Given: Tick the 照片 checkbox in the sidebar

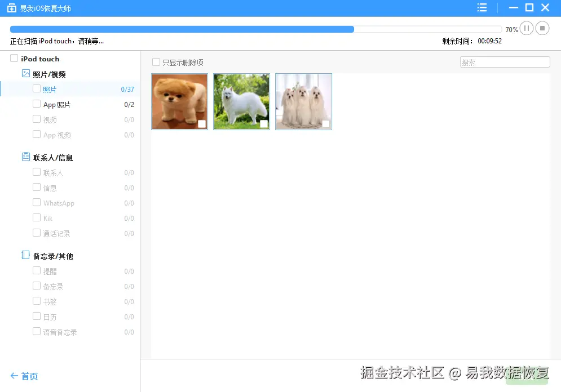Looking at the screenshot, I should 36,89.
